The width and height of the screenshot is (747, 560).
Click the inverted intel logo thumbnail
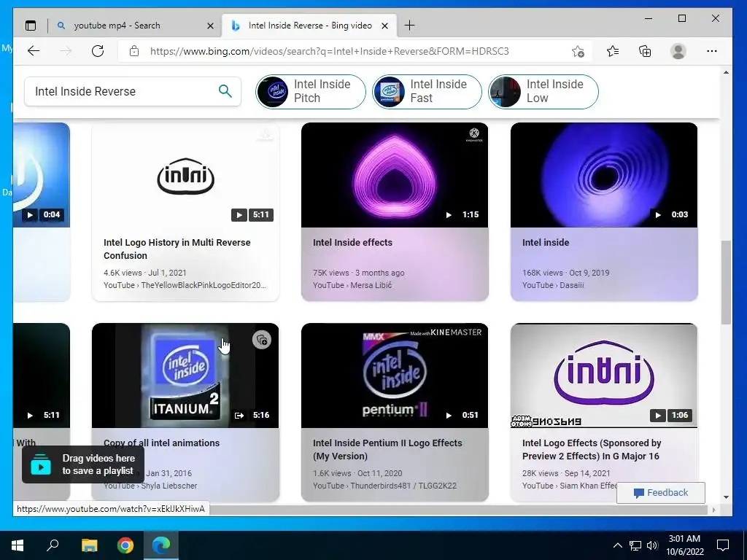pos(185,175)
